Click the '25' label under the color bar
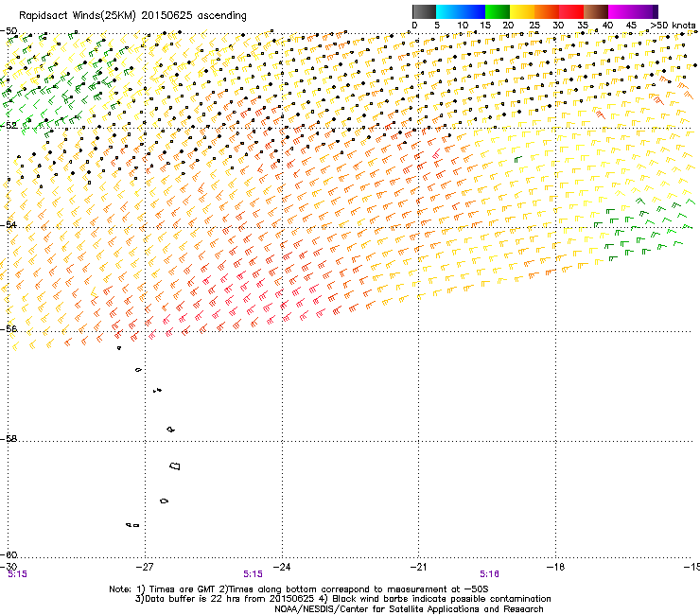700x615 pixels. pyautogui.click(x=534, y=26)
